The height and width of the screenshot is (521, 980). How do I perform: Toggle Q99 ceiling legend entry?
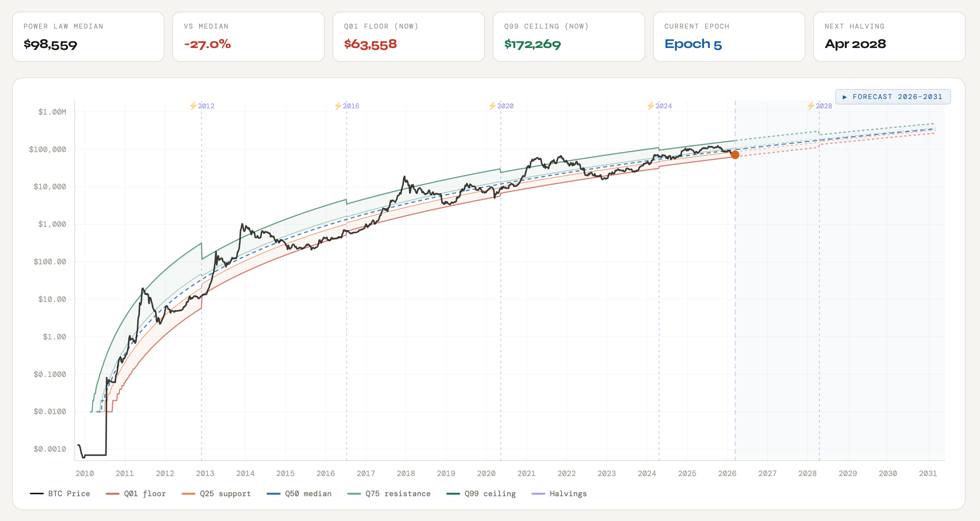pyautogui.click(x=481, y=494)
